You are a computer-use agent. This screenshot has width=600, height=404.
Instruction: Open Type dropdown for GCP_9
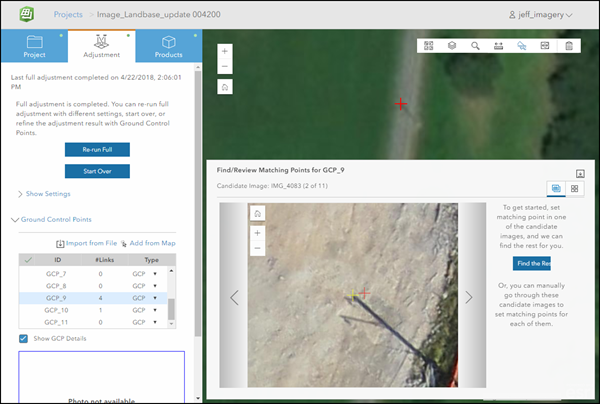point(155,298)
